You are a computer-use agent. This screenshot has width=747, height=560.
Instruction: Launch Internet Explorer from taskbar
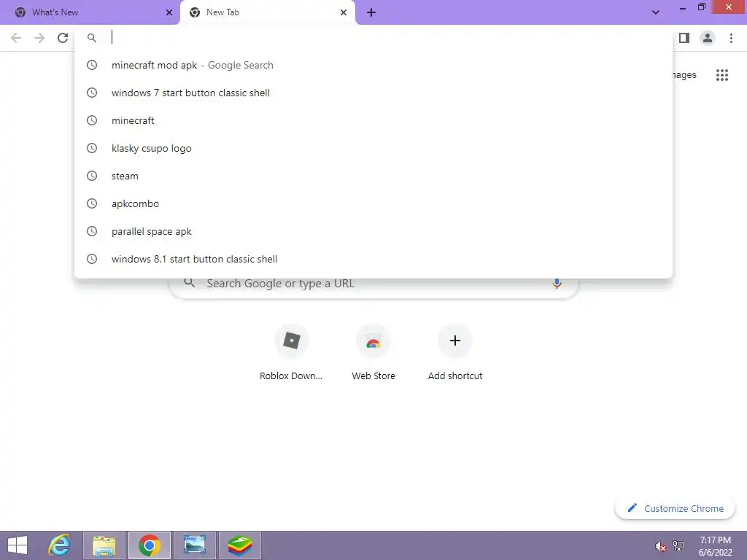60,545
